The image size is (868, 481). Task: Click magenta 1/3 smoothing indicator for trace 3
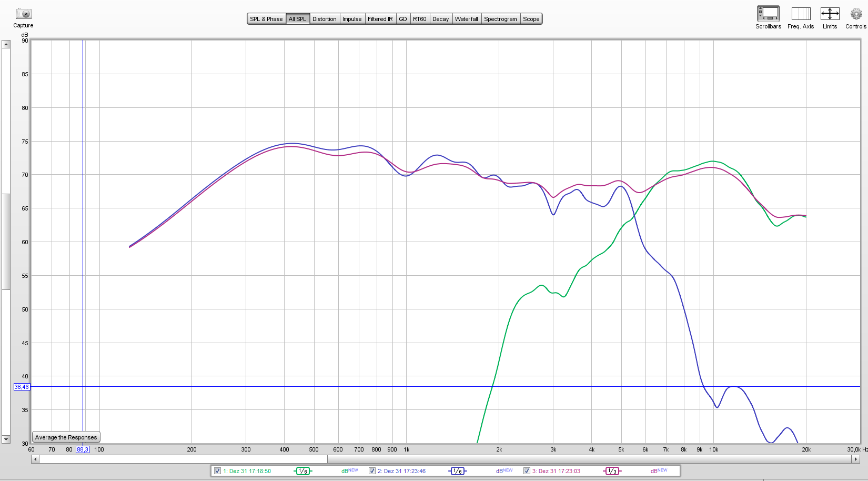click(x=612, y=471)
